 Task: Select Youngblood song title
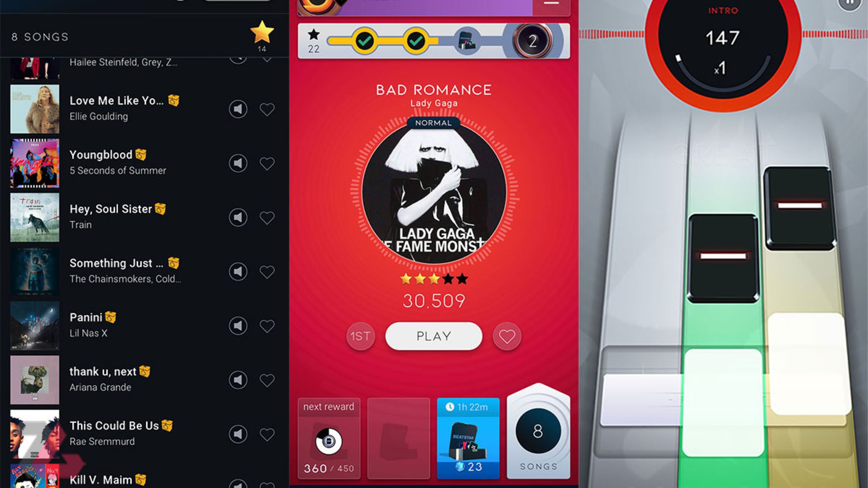101,155
